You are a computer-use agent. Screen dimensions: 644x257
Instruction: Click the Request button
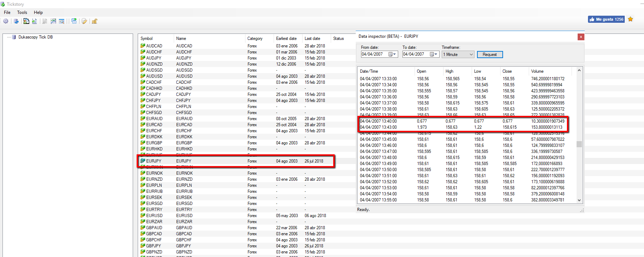click(490, 55)
